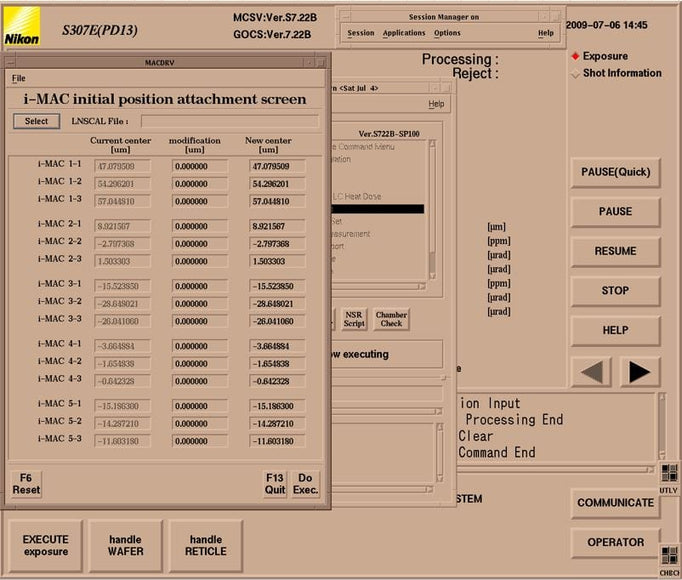The width and height of the screenshot is (682, 580).
Task: Select the highlighted black row in command list
Action: tap(378, 209)
